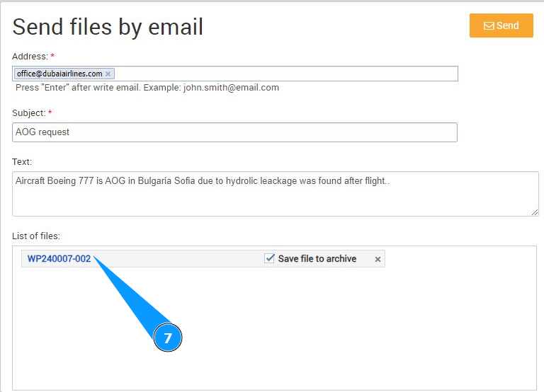Place cursor in the message Text area
This screenshot has width=544, height=392.
coord(275,198)
